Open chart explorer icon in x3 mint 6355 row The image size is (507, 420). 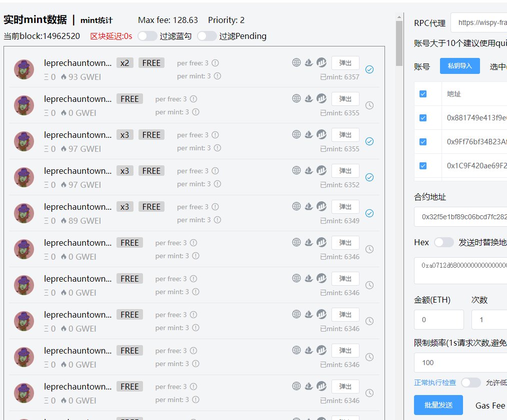click(x=321, y=134)
